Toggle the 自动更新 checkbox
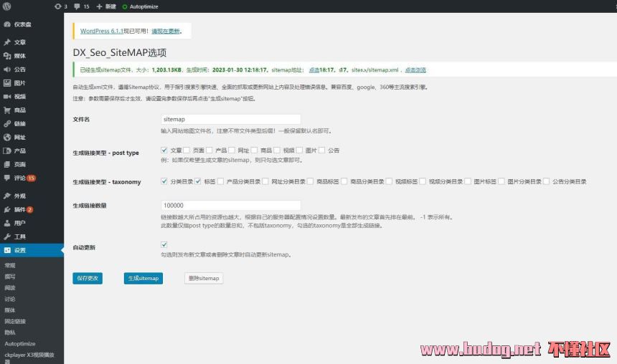Image resolution: width=617 pixels, height=364 pixels. pos(164,244)
